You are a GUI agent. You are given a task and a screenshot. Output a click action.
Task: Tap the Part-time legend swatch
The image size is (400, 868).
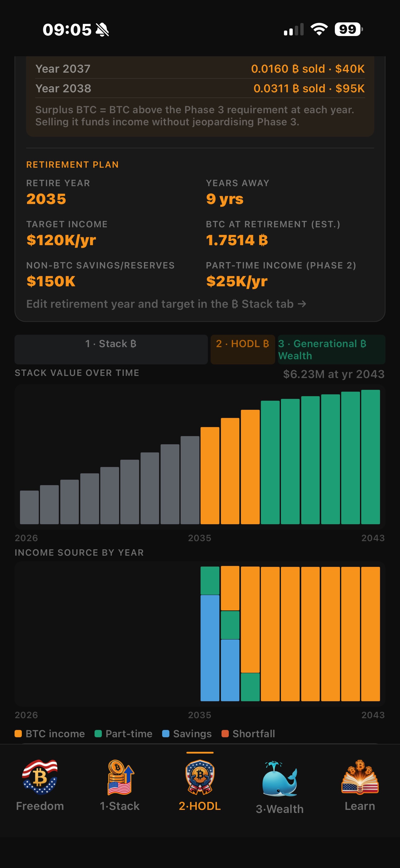(x=98, y=734)
